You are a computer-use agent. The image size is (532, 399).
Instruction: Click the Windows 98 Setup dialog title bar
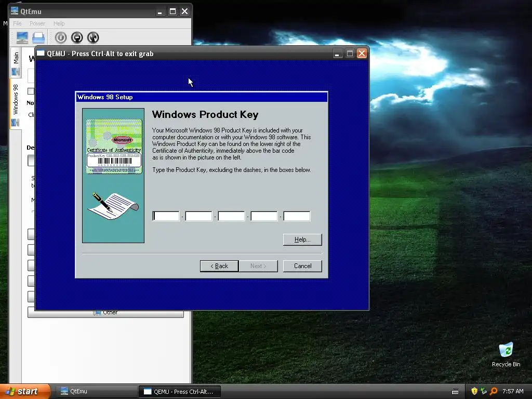click(202, 97)
